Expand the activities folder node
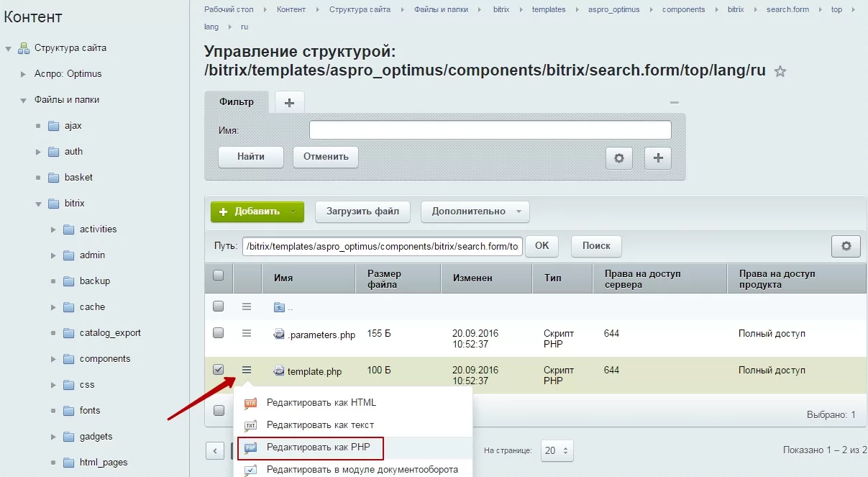868x477 pixels. tap(54, 230)
